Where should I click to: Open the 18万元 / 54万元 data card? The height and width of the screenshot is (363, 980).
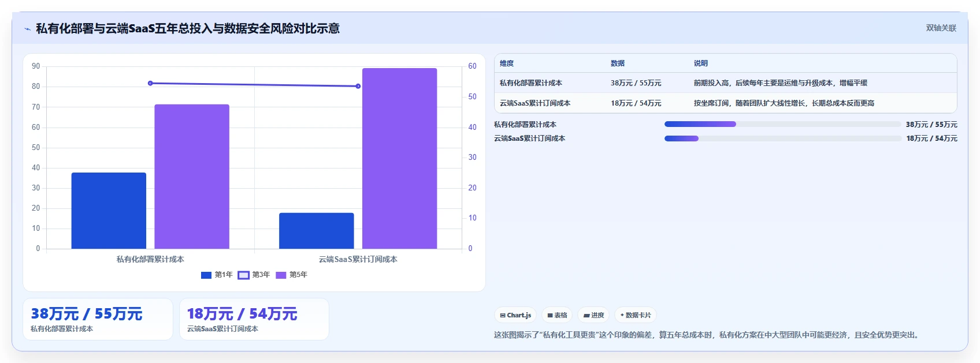point(254,319)
